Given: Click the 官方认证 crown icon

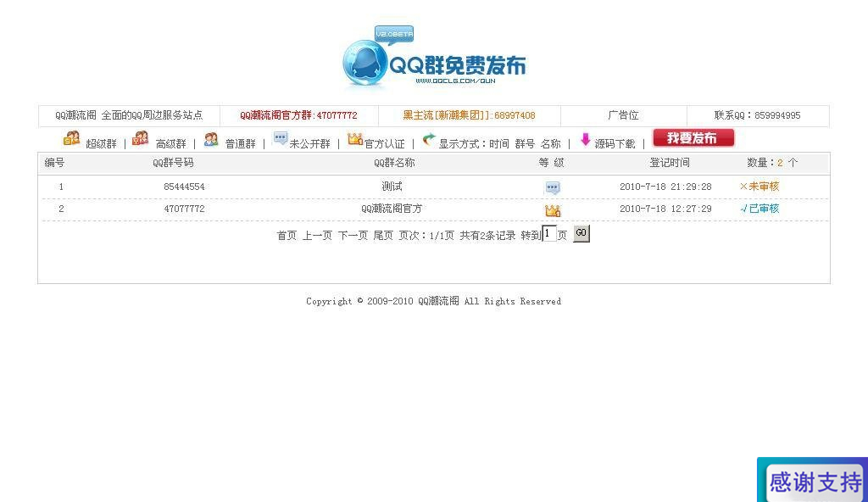Looking at the screenshot, I should 355,138.
